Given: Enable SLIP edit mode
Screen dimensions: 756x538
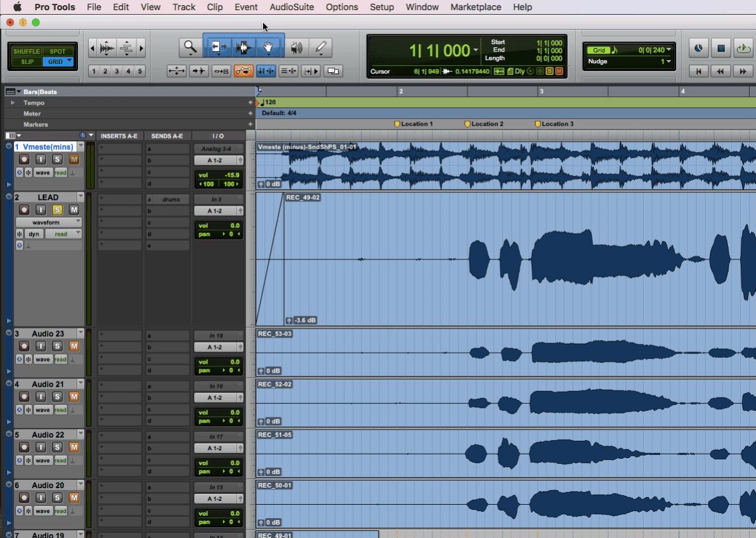Looking at the screenshot, I should (27, 62).
